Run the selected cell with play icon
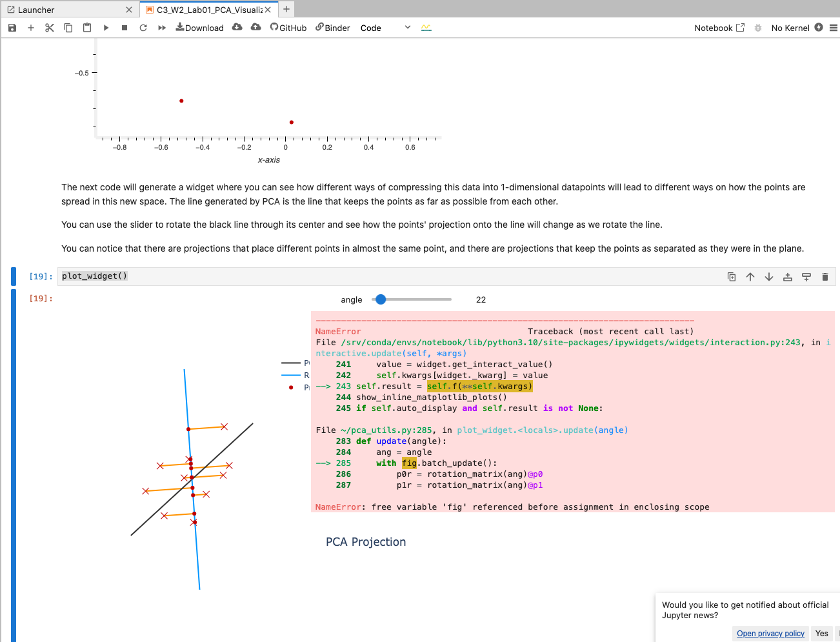 click(106, 28)
